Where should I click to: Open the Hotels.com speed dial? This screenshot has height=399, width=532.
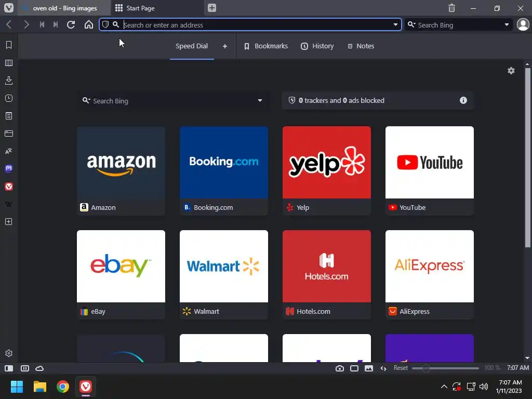[327, 274]
